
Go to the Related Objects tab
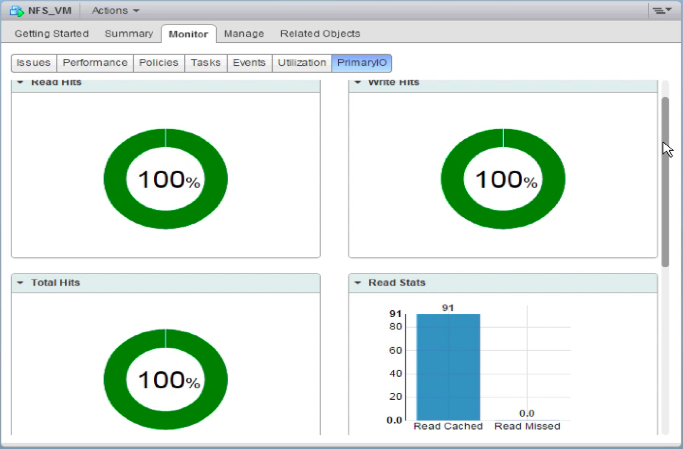click(320, 34)
